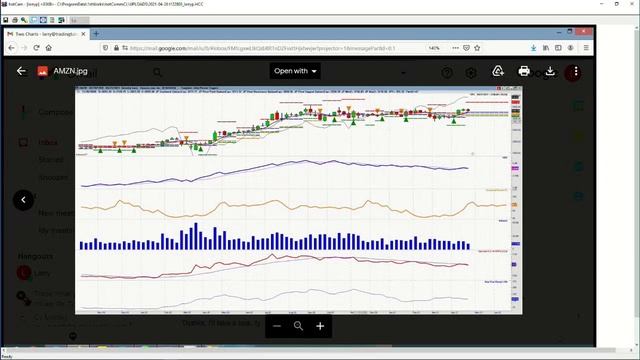The width and height of the screenshot is (640, 360).
Task: Reset the 140% page zoom indicator
Action: (x=434, y=48)
